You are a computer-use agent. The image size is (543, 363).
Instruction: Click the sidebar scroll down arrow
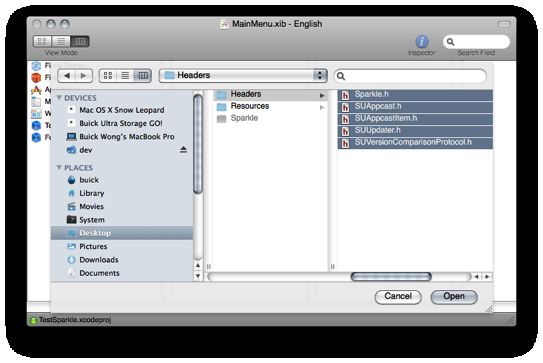coord(198,276)
